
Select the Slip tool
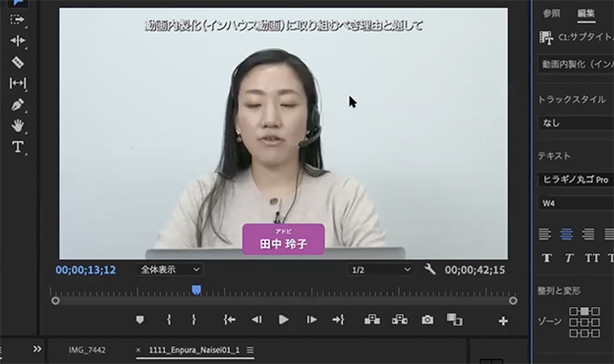tap(18, 83)
